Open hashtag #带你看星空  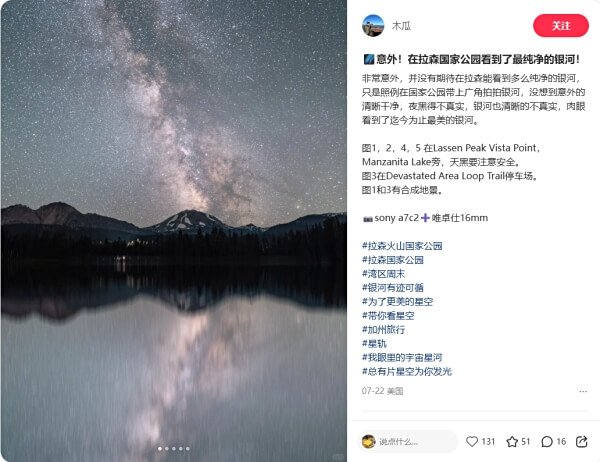[388, 315]
